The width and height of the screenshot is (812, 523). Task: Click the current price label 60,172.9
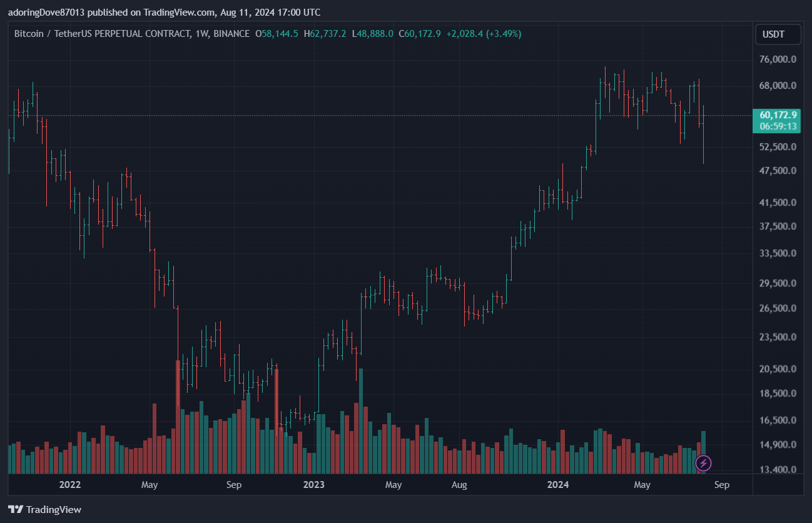coord(778,114)
